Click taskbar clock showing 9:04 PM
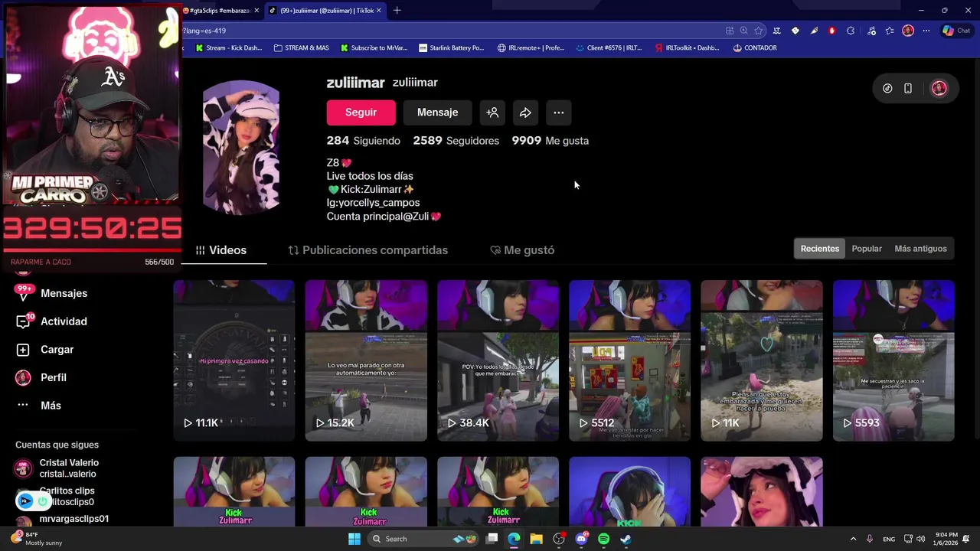This screenshot has width=980, height=551. 946,539
